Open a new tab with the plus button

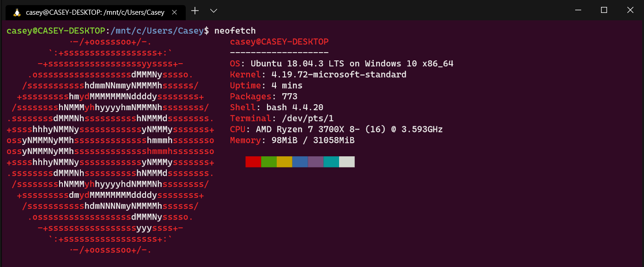point(195,10)
